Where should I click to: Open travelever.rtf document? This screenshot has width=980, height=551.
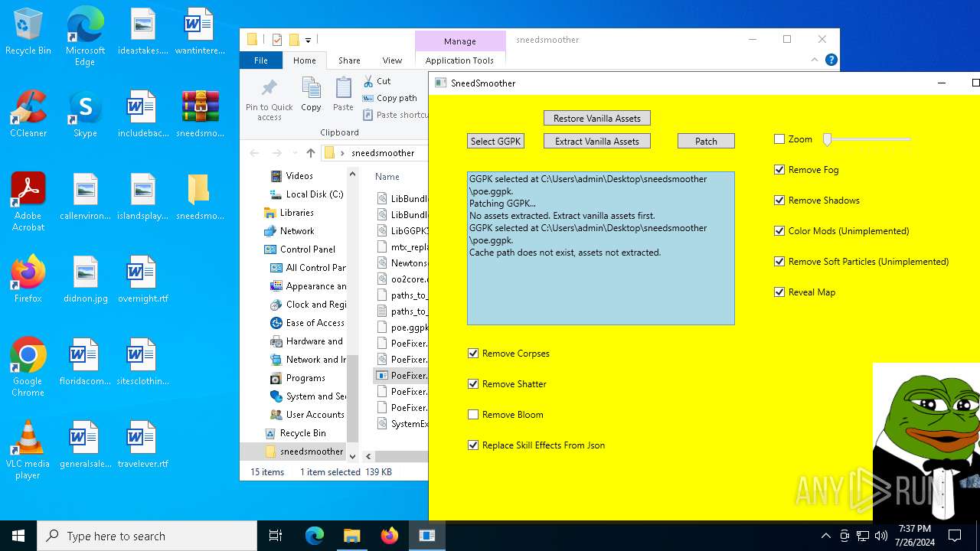click(x=142, y=445)
